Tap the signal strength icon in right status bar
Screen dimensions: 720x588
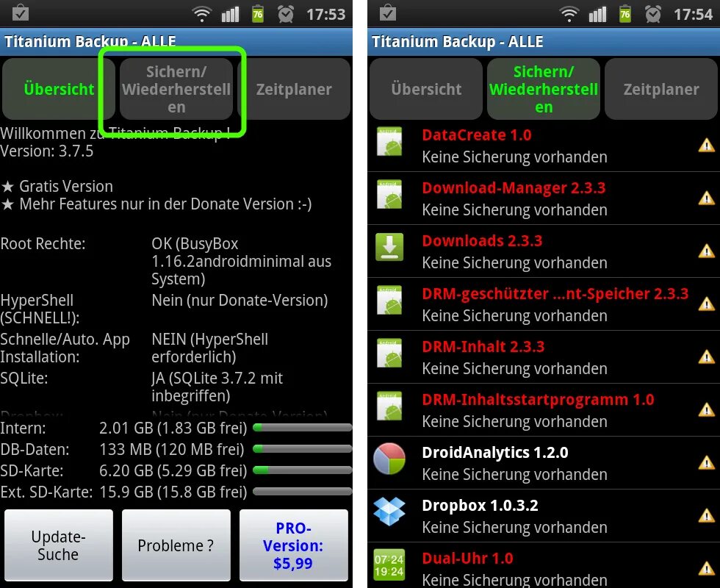tap(597, 14)
